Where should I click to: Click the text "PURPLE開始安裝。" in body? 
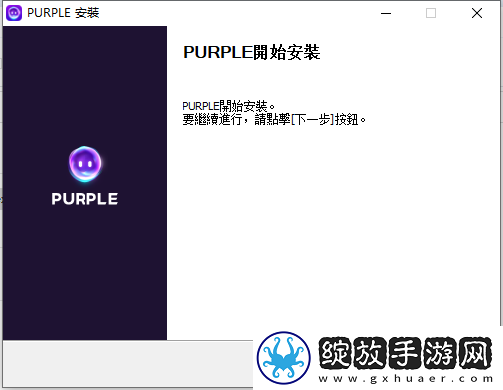coord(228,106)
